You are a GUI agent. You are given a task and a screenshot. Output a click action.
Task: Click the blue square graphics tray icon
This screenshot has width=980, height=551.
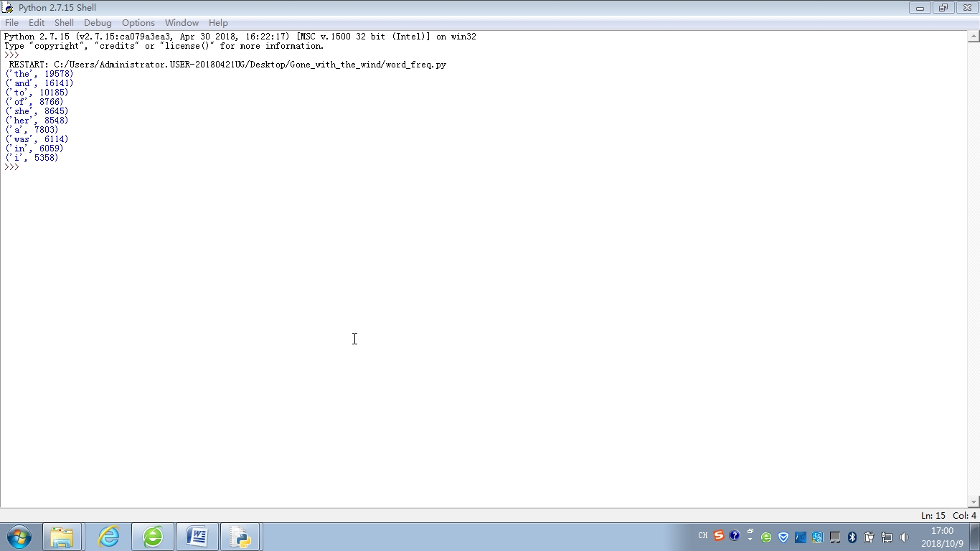coord(801,537)
